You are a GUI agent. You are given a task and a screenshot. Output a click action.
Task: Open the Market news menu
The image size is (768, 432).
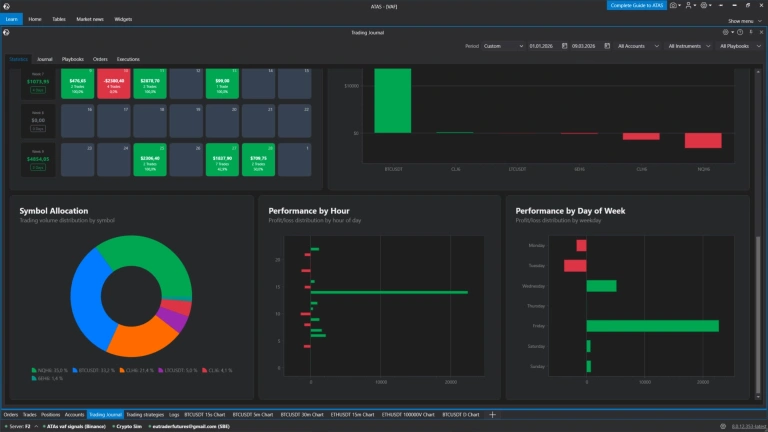(x=90, y=19)
